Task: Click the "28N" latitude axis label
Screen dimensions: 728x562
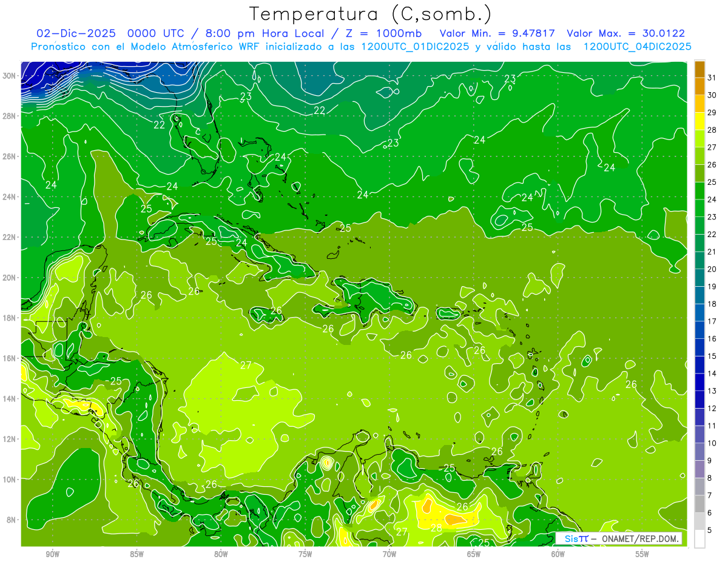Action: 10,116
